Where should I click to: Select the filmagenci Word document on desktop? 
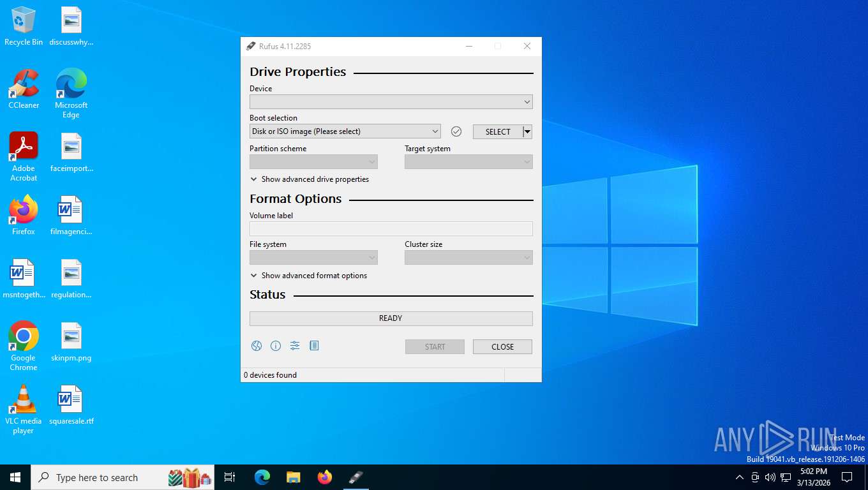click(71, 216)
